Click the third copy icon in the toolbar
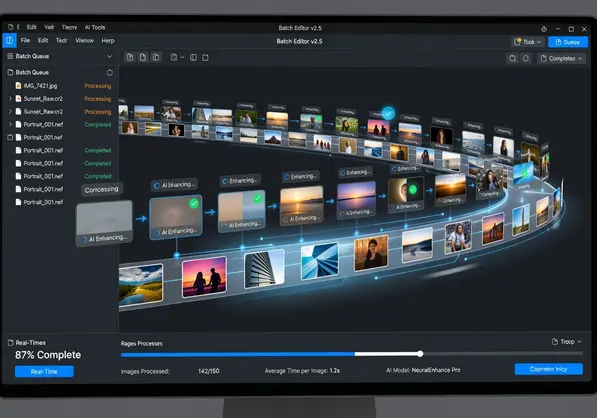 tap(156, 57)
